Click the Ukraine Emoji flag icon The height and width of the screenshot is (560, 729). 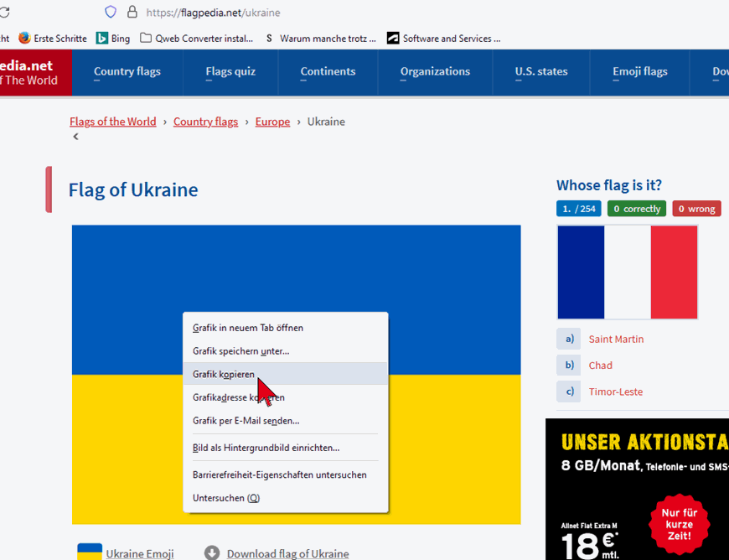(90, 552)
